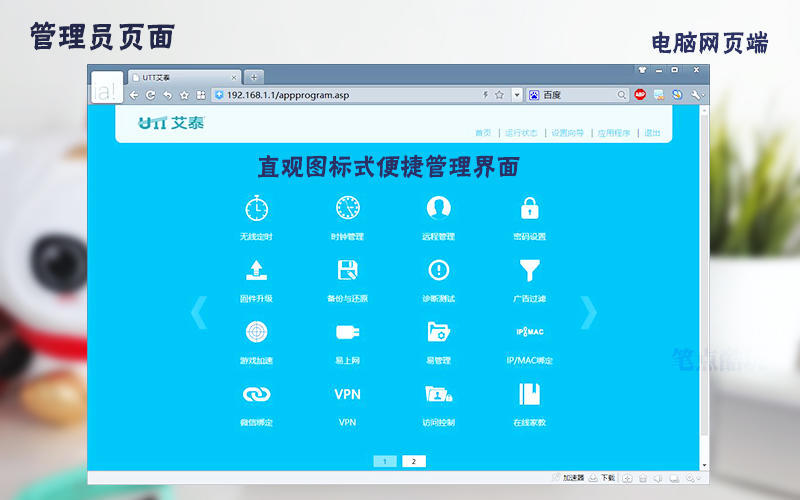Open the IP/MAC绑定 binding icon
The image size is (800, 500).
tap(529, 332)
